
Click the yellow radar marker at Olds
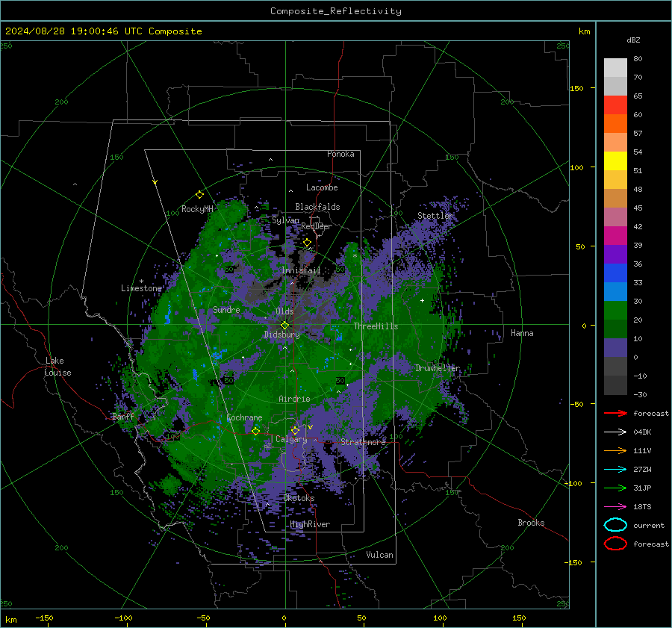click(284, 326)
